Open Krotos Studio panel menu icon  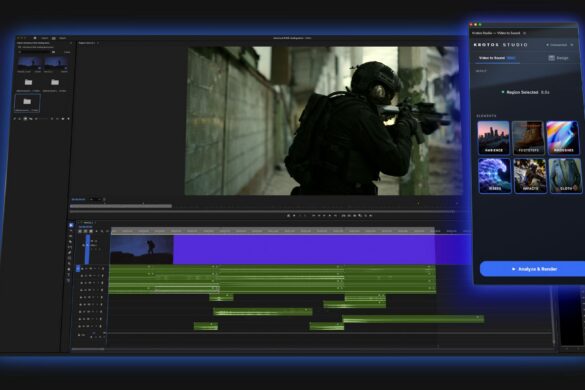pos(525,33)
